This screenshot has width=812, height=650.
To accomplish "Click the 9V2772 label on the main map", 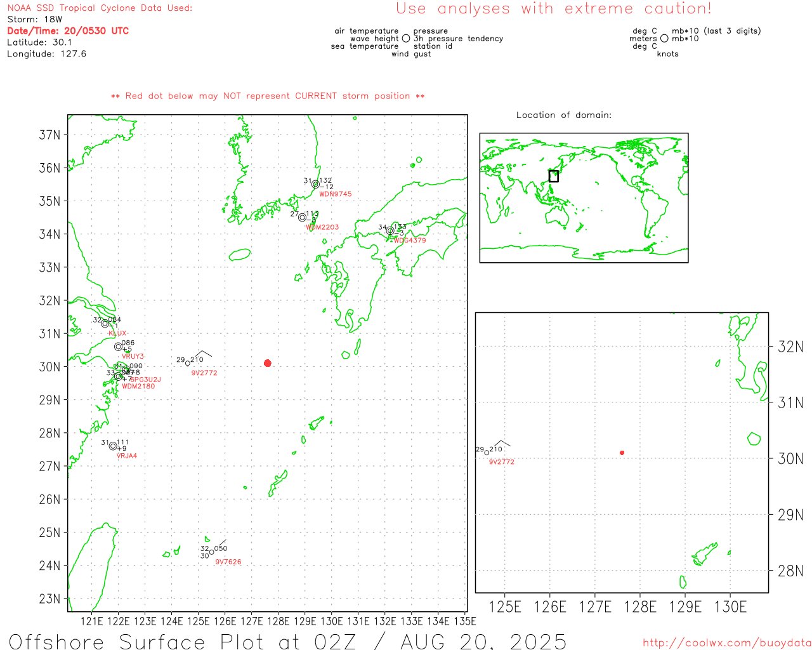I will click(204, 373).
